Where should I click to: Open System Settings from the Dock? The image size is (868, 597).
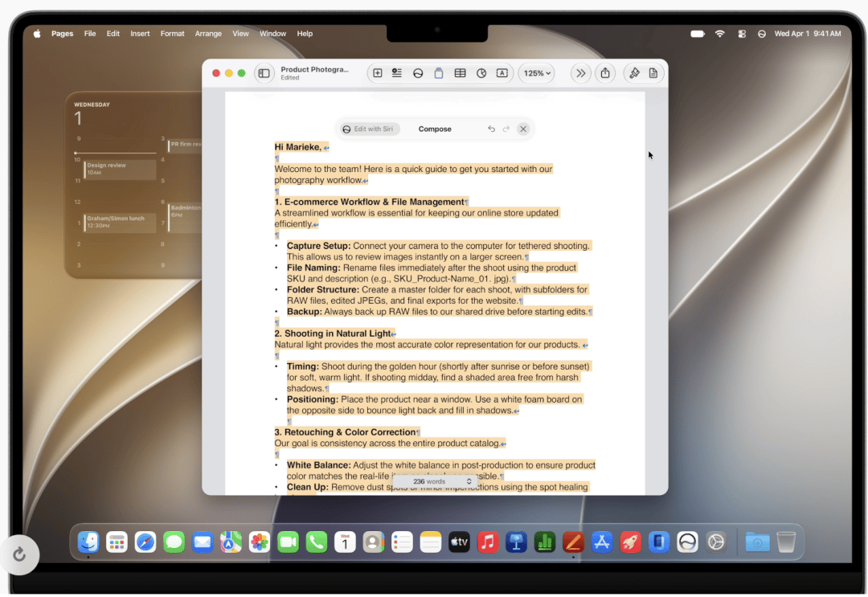pyautogui.click(x=716, y=542)
